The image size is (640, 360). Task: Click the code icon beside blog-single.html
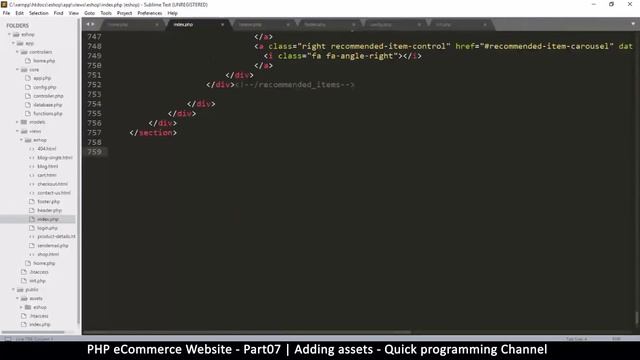click(x=32, y=158)
